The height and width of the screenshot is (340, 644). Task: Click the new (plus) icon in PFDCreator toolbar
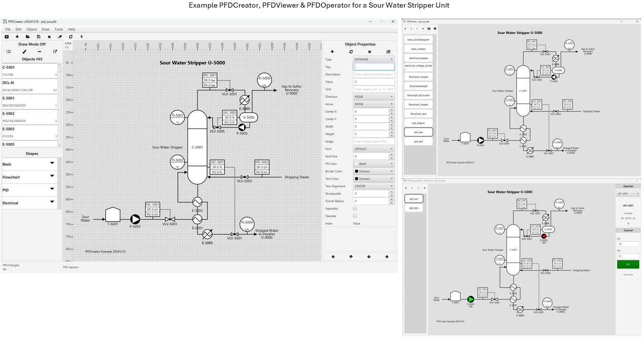click(17, 37)
